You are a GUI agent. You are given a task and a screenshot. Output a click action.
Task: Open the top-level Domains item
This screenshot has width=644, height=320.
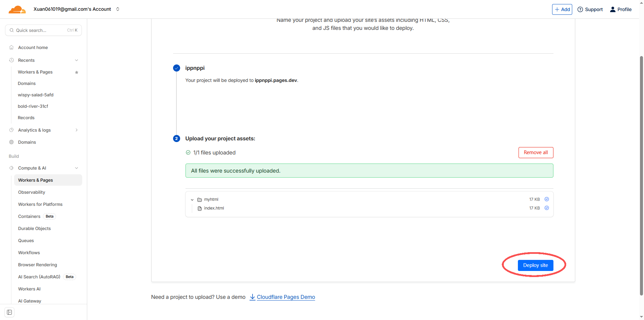[27, 142]
